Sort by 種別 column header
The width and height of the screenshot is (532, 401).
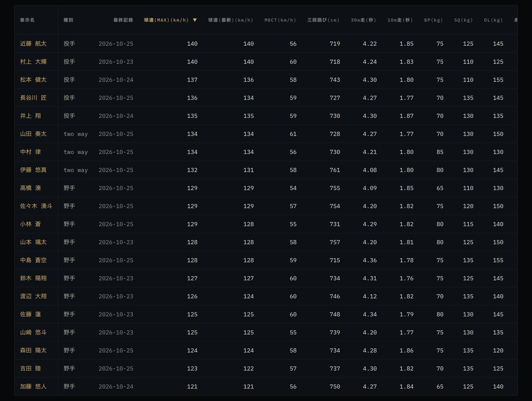click(68, 20)
